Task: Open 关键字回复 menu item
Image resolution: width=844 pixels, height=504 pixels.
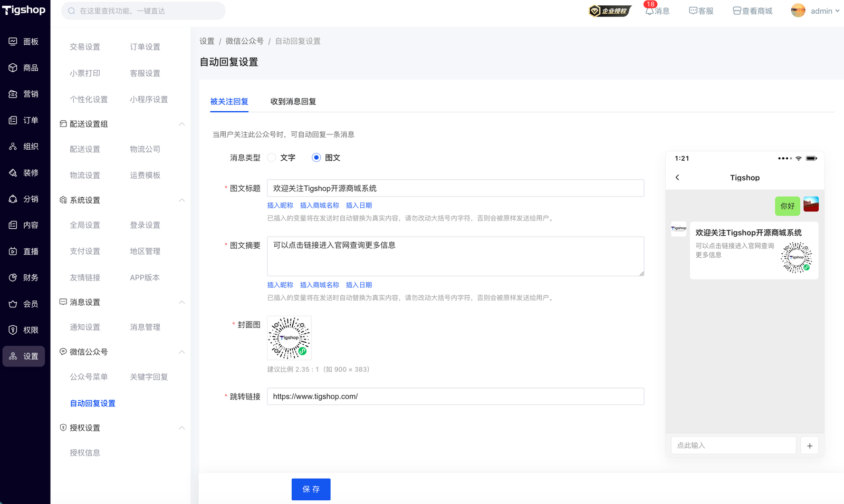Action: click(149, 377)
